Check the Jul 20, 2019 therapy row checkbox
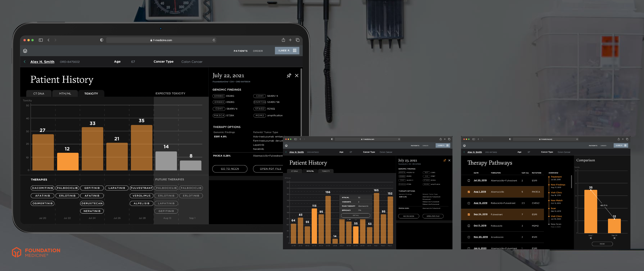Viewport: 644px width, 271px height. [x=469, y=181]
